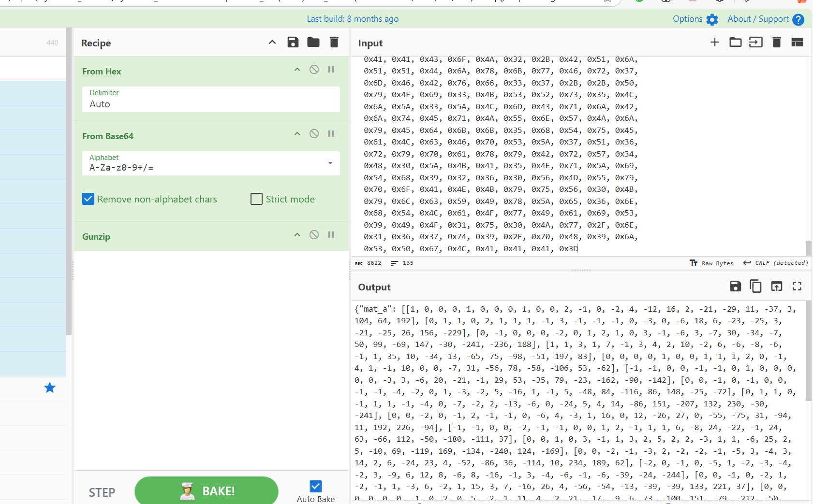Load a saved recipe folder icon
Viewport: 813px width, 504px height.
pos(313,43)
